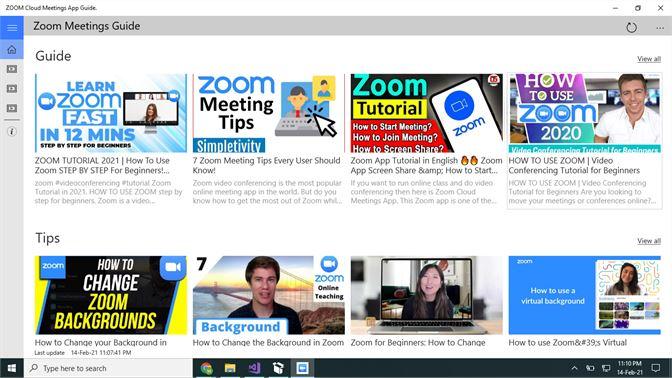
Task: Click title HOW TO USE ZOOM Video Conferencing
Action: [x=574, y=165]
